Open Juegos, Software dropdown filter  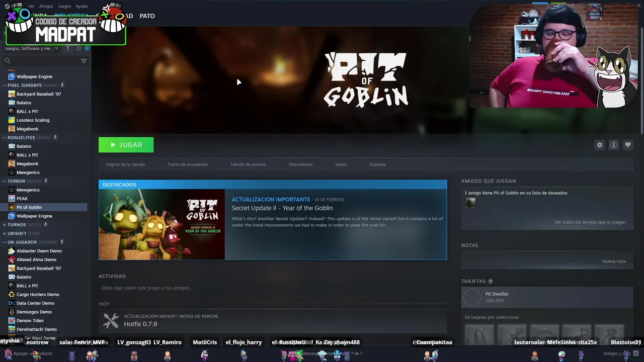(31, 48)
